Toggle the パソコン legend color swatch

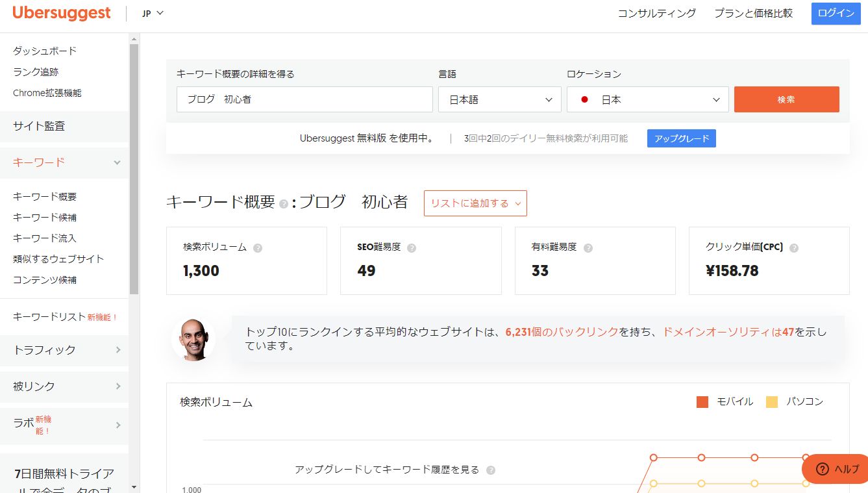click(x=772, y=402)
